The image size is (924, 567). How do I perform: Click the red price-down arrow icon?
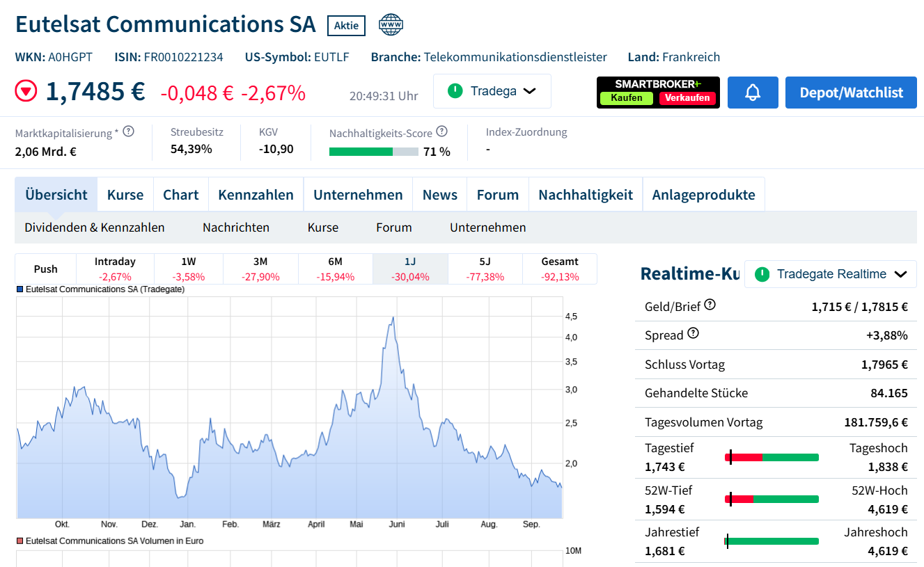click(x=26, y=91)
